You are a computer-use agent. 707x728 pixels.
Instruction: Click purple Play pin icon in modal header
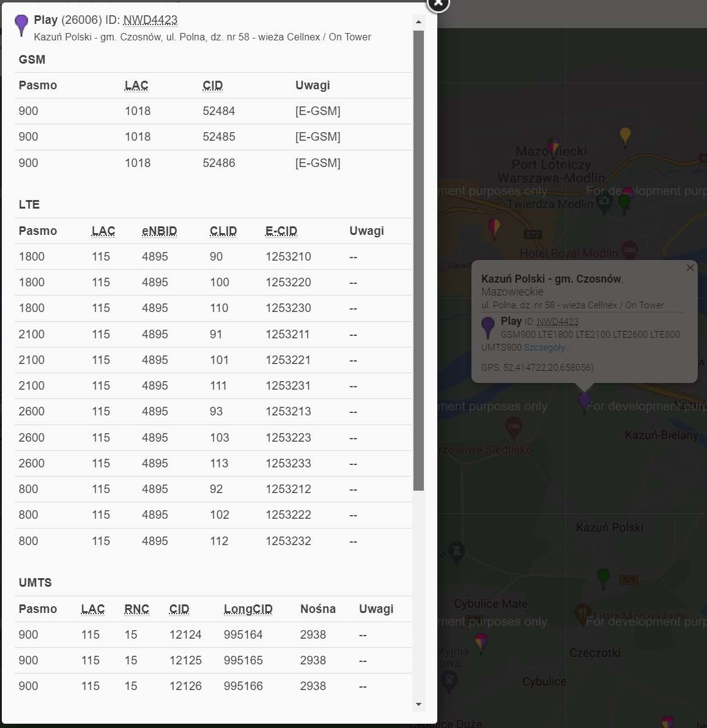21,24
